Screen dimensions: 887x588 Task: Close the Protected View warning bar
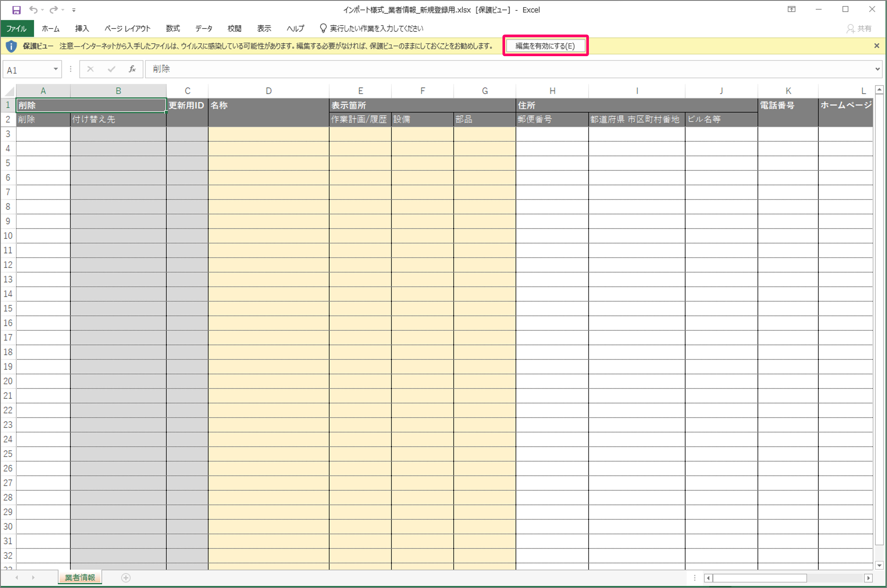[x=877, y=46]
